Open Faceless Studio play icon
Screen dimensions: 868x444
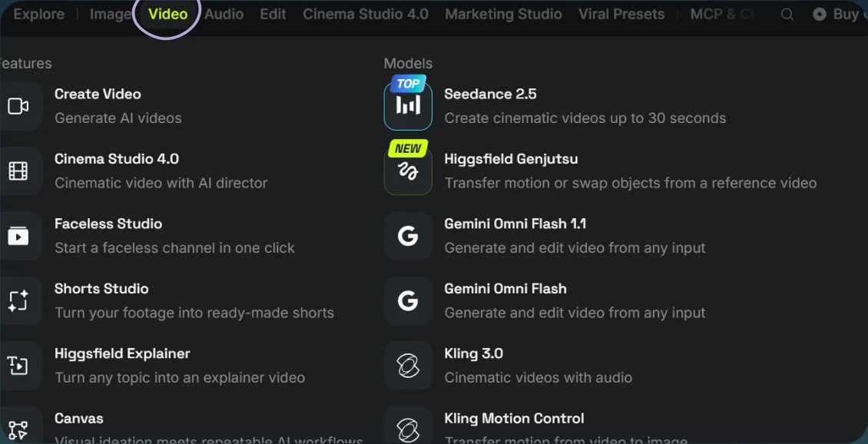(x=18, y=237)
